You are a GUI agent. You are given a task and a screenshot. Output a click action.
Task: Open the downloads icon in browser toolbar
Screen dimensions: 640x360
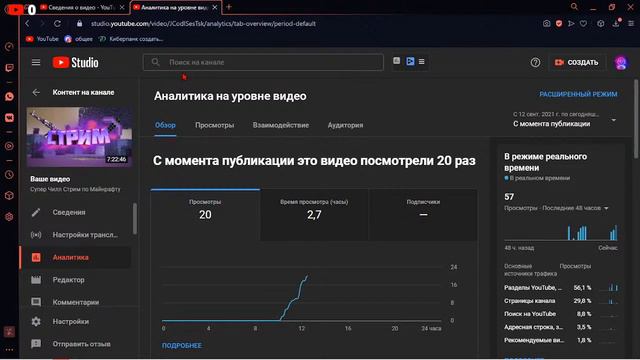616,23
